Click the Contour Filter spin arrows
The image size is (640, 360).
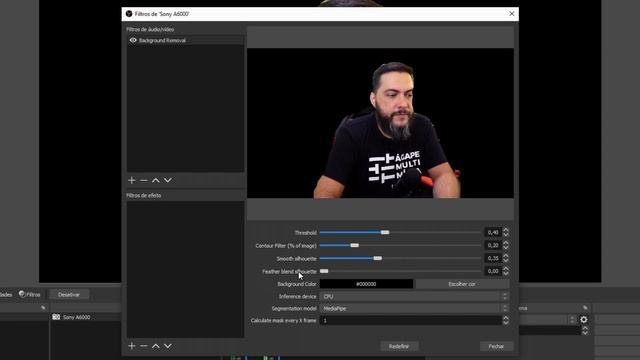(506, 245)
